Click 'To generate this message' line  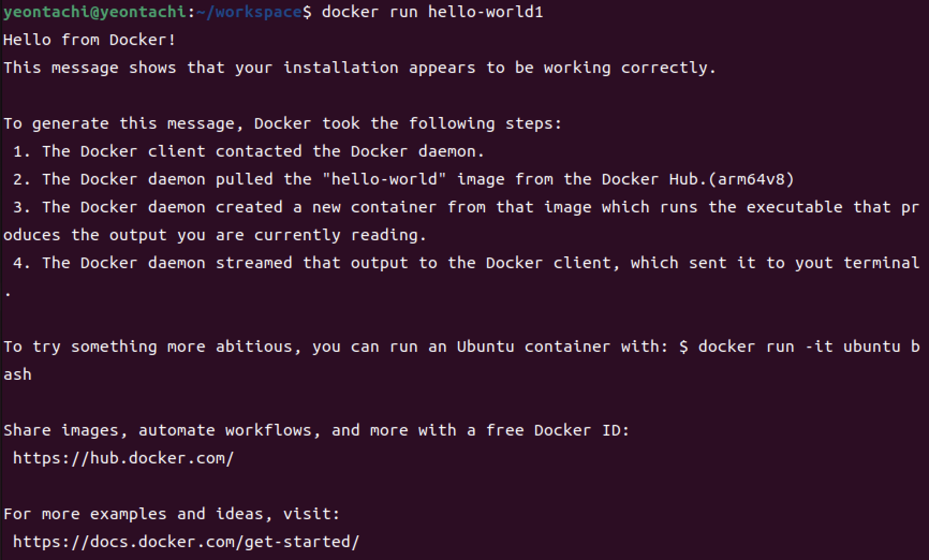point(283,123)
